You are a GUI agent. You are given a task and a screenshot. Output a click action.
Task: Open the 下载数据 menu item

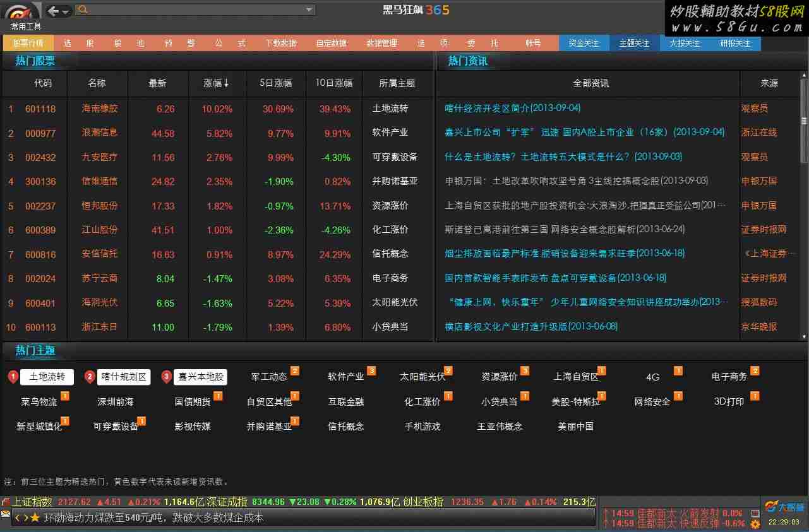280,43
